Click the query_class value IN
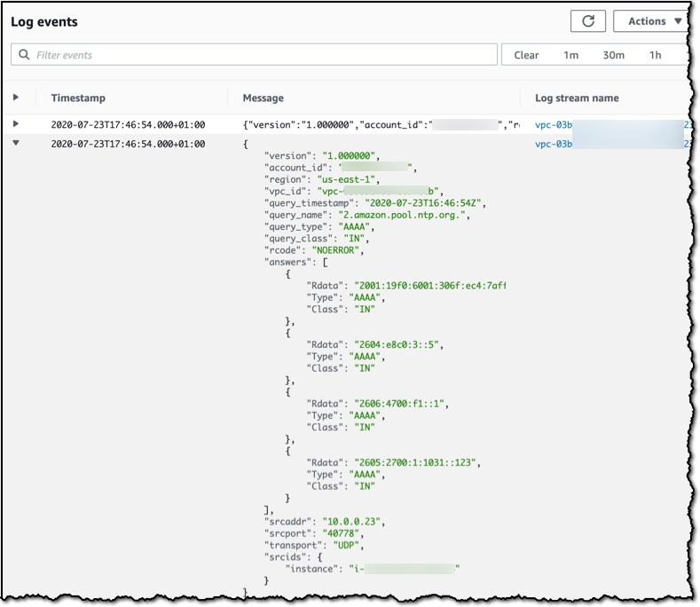 (357, 239)
